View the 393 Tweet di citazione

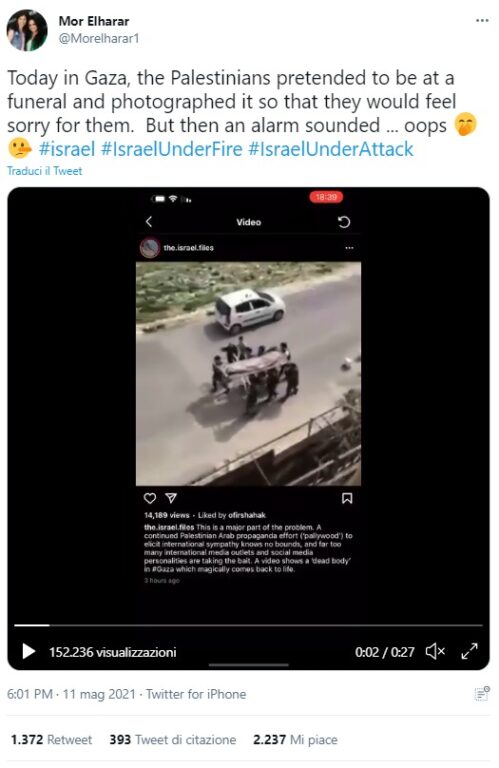click(x=173, y=739)
